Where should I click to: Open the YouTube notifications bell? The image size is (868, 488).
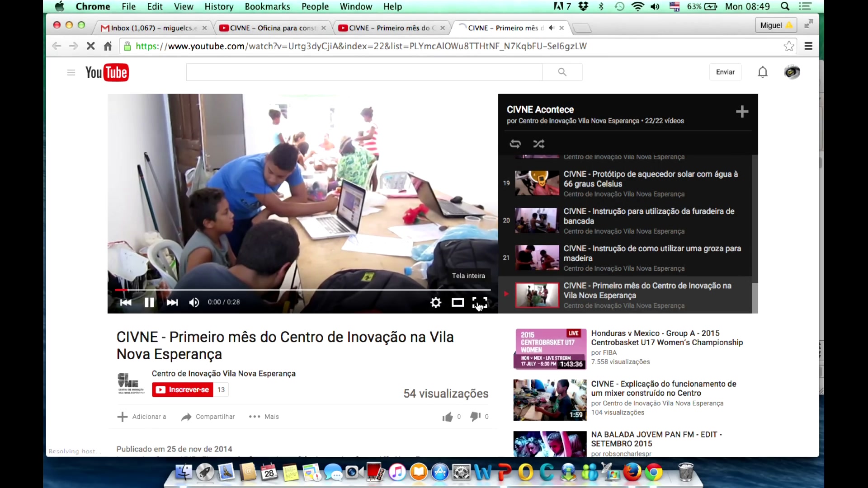763,72
